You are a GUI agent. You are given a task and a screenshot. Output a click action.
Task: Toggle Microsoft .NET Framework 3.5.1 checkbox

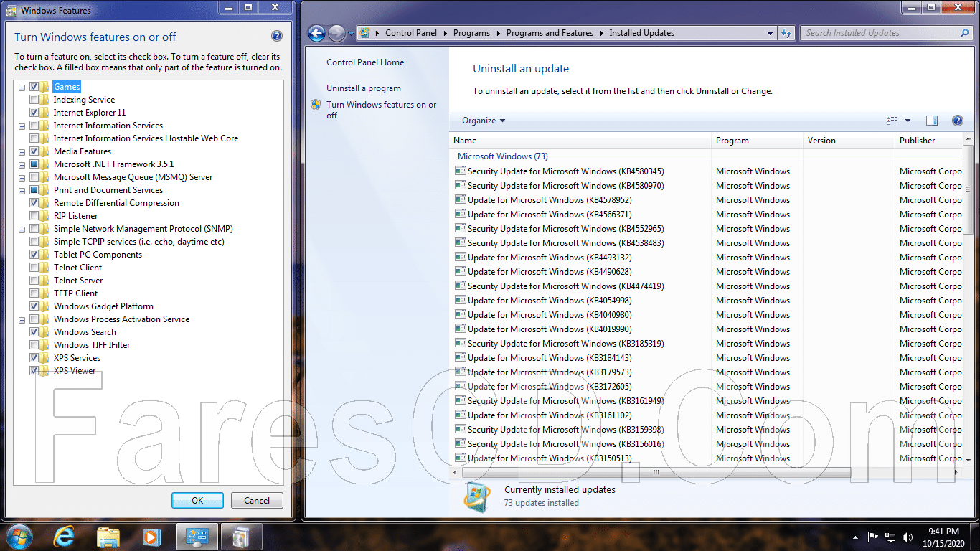pyautogui.click(x=34, y=164)
